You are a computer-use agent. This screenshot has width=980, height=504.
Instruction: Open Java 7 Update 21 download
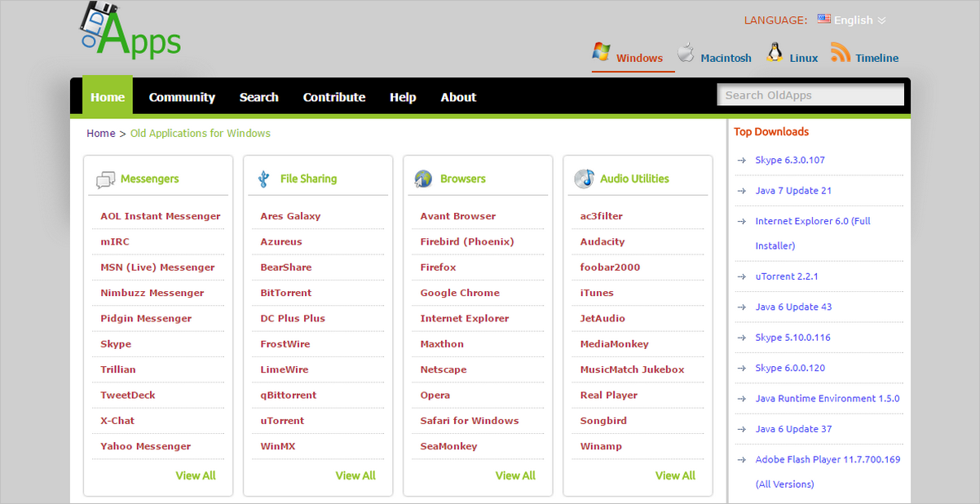pyautogui.click(x=793, y=191)
